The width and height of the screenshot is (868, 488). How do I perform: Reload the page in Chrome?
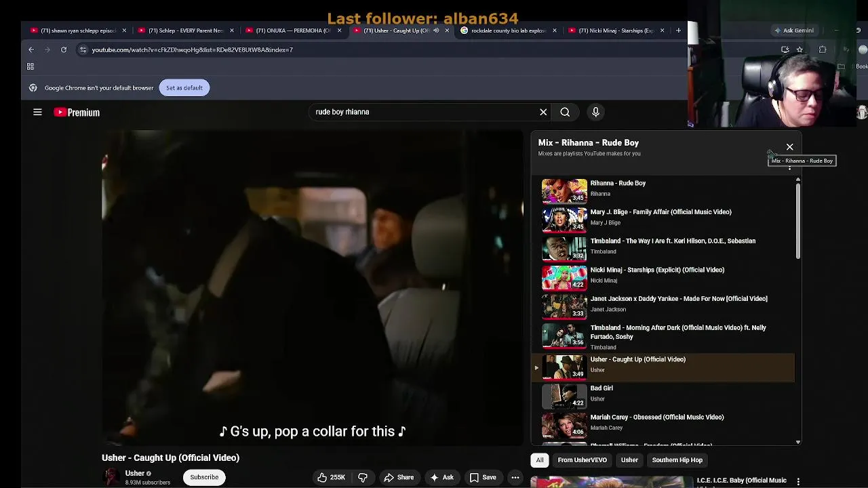pyautogui.click(x=64, y=49)
